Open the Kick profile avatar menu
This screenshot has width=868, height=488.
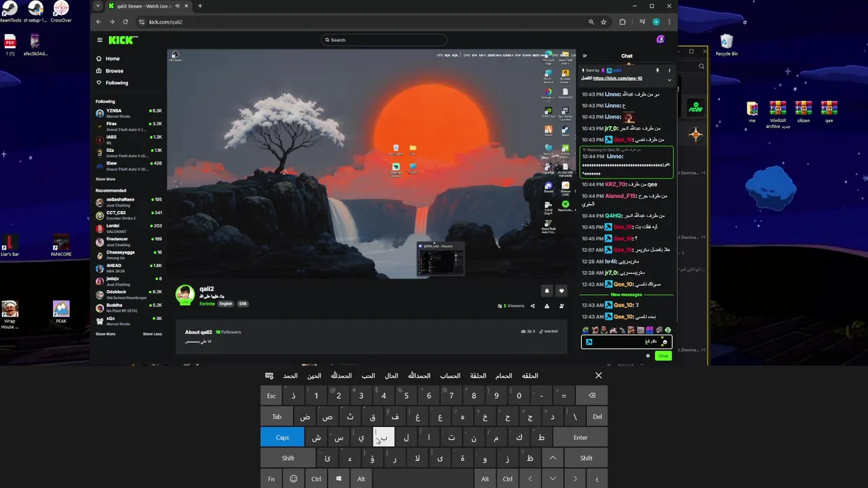click(660, 40)
